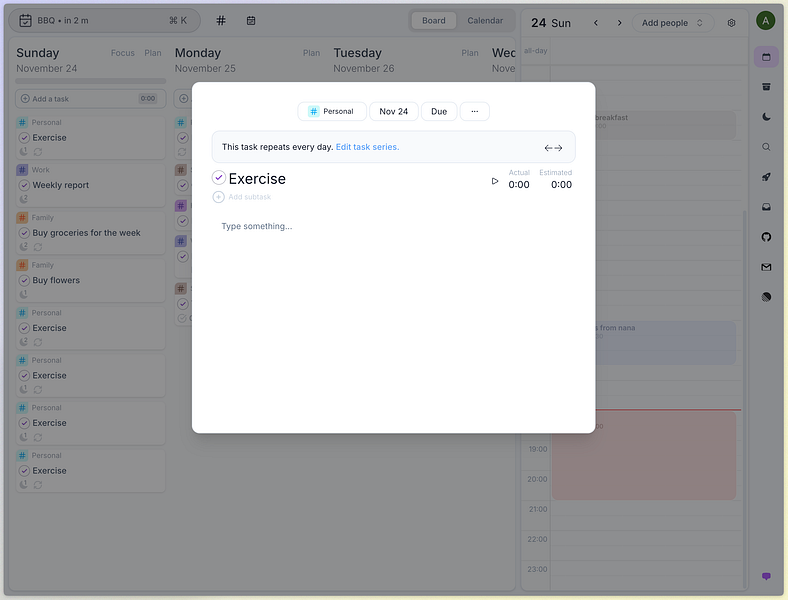Click Plan on Tuesday column
This screenshot has width=788, height=600.
(470, 53)
